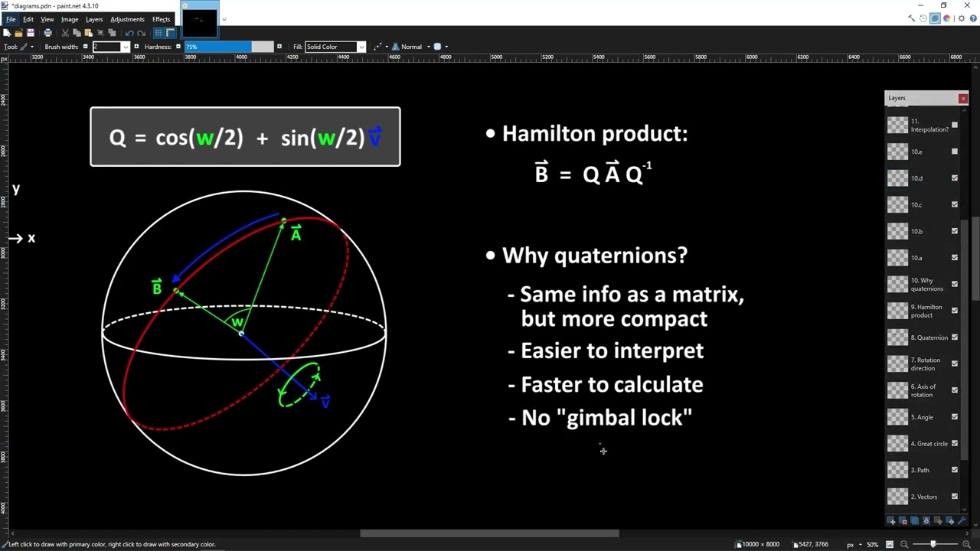
Task: Open the Adjustments menu
Action: coord(127,19)
